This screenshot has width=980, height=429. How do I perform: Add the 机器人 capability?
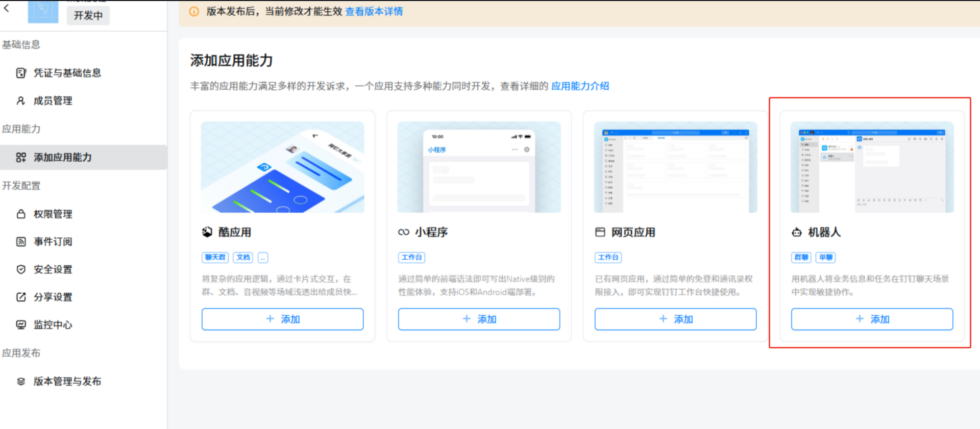tap(872, 319)
